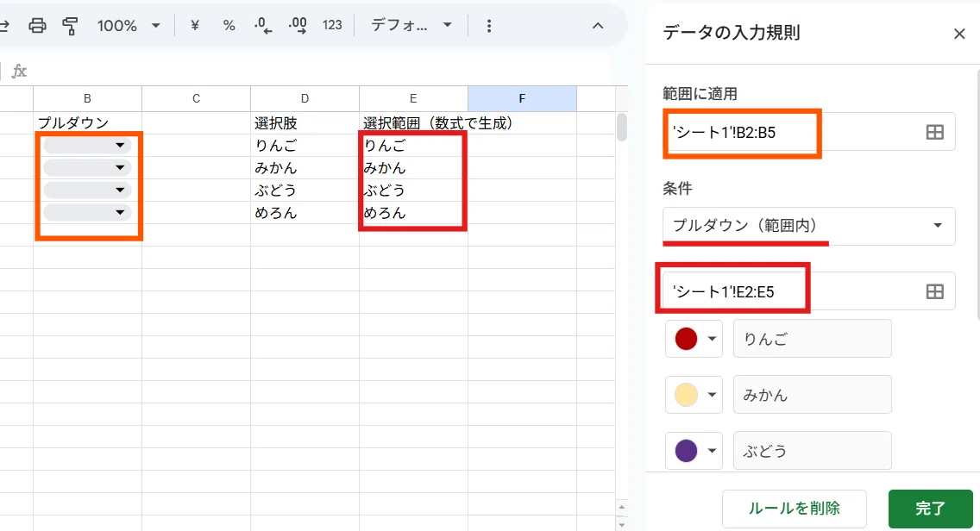Select みかん in column D
This screenshot has width=980, height=531.
tap(305, 168)
